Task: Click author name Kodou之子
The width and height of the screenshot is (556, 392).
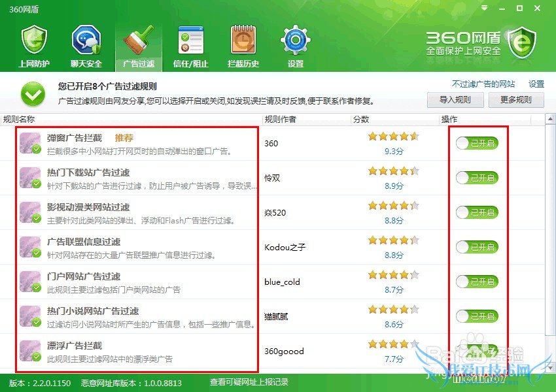Action: pos(285,247)
